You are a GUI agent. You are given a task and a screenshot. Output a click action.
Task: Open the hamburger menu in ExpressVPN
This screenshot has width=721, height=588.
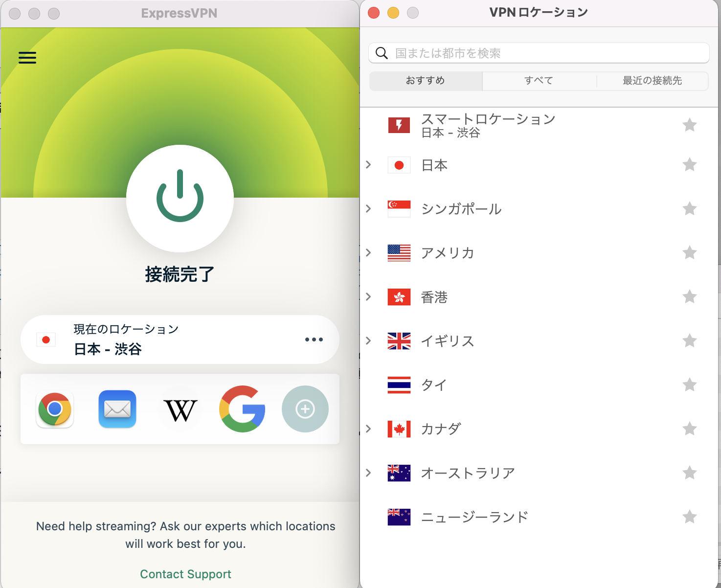click(x=27, y=58)
